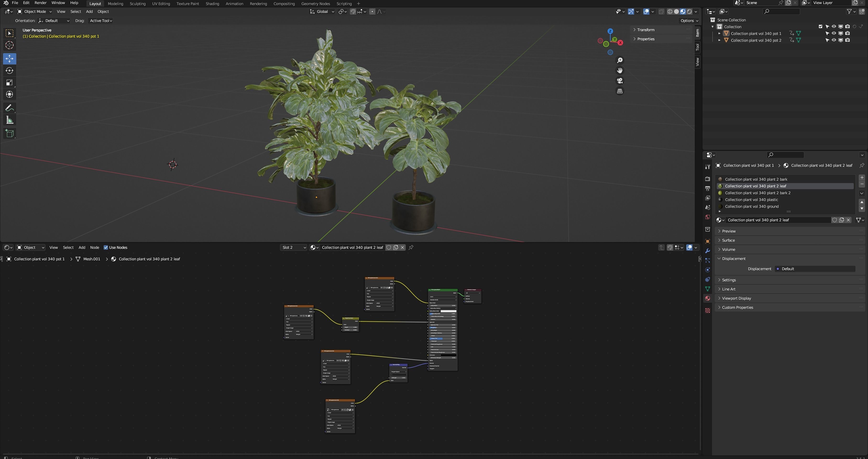This screenshot has height=459, width=868.
Task: Toggle the snapping magnet in the viewport header
Action: coord(353,11)
